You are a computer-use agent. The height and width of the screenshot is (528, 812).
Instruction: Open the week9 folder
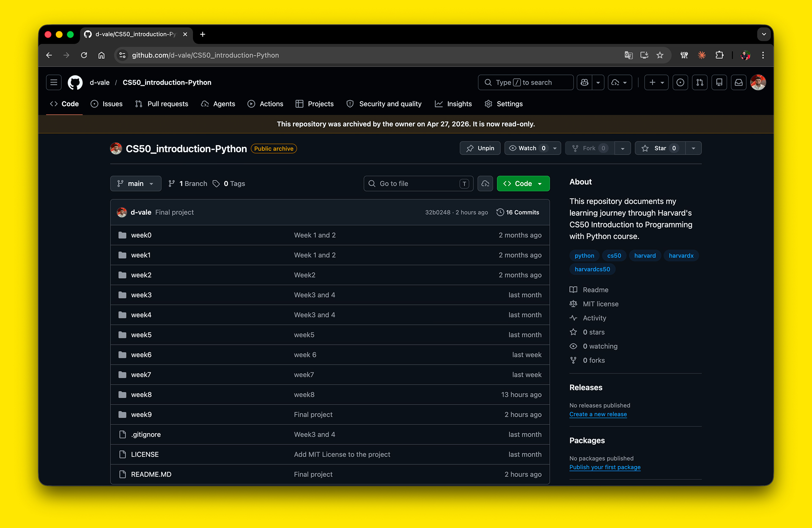[141, 415]
